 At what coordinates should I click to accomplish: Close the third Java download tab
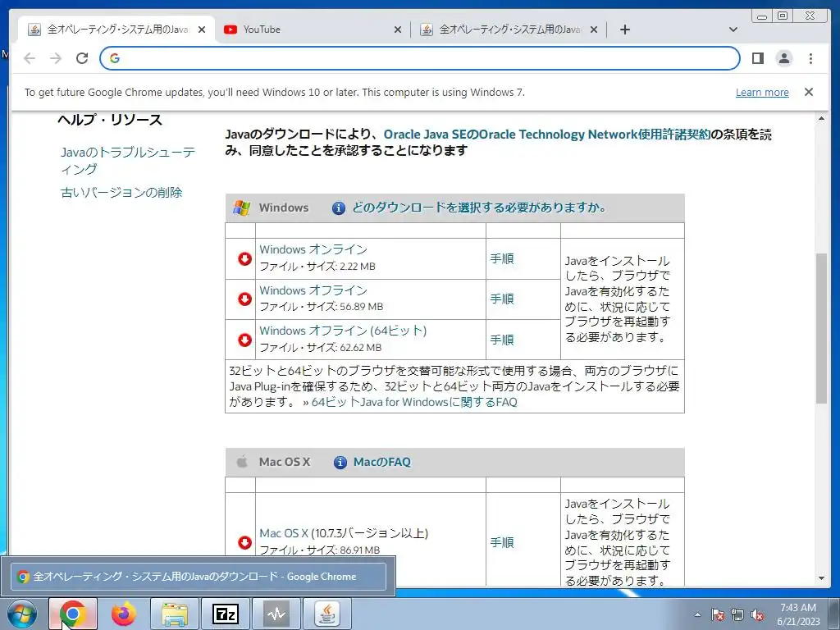point(594,30)
